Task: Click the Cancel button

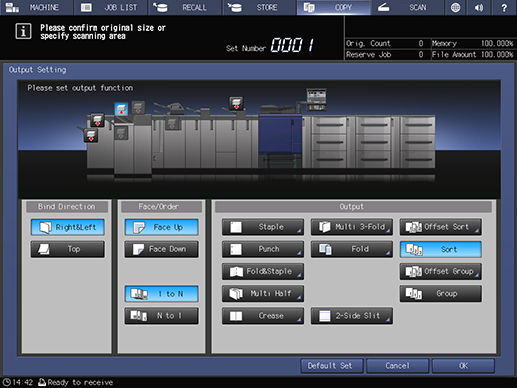Action: point(398,366)
